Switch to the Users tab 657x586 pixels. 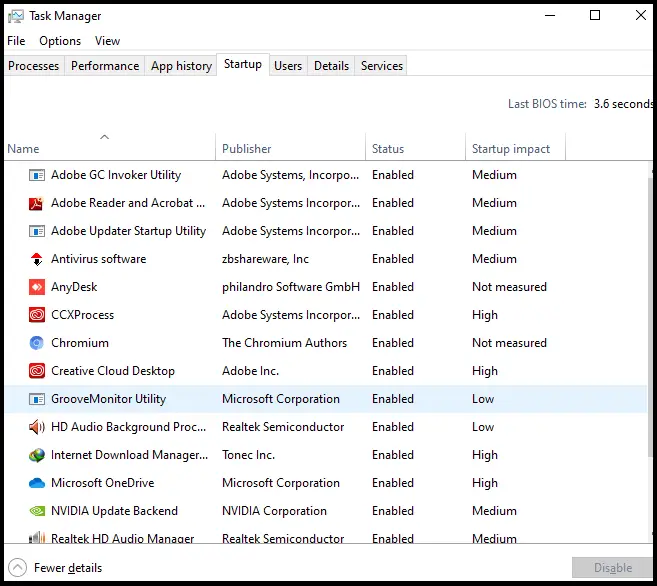tap(288, 66)
